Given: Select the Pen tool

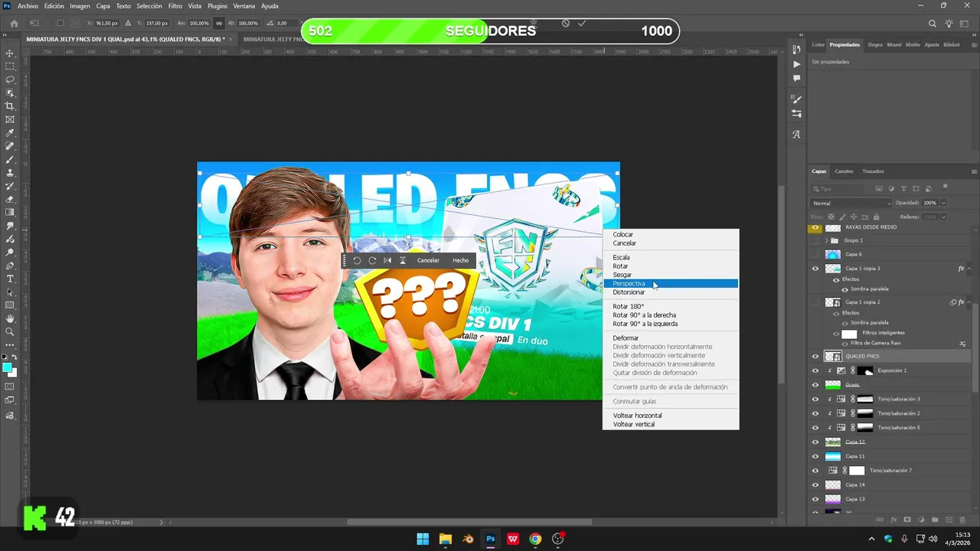Looking at the screenshot, I should 10,266.
